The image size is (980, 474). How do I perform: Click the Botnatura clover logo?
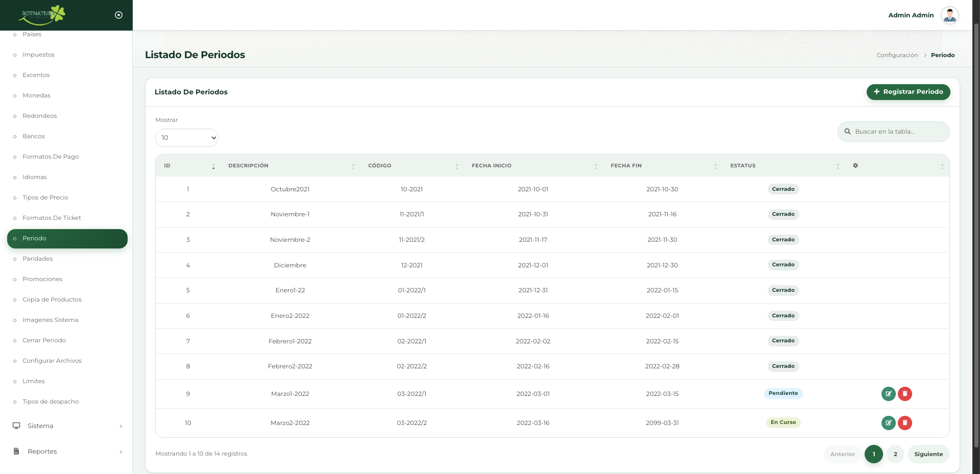[x=42, y=15]
